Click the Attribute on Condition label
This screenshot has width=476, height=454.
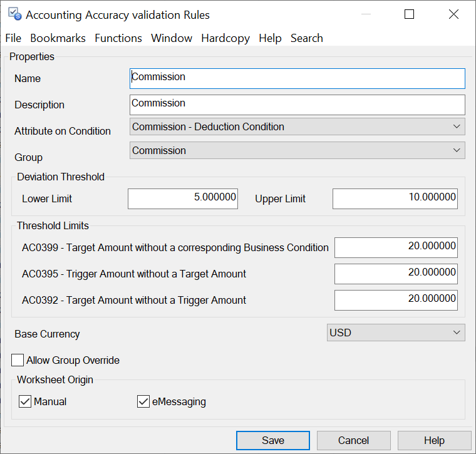click(63, 131)
